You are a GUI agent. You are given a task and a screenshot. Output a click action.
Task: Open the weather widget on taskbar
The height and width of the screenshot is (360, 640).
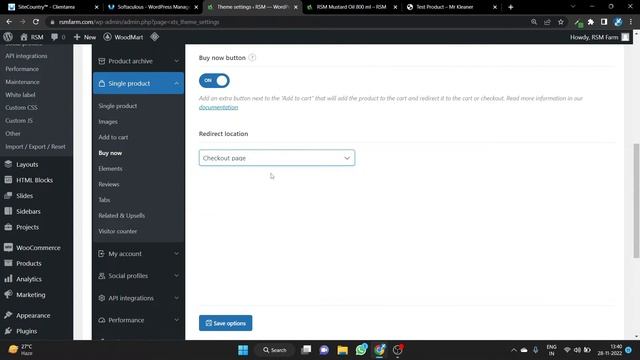[21, 350]
